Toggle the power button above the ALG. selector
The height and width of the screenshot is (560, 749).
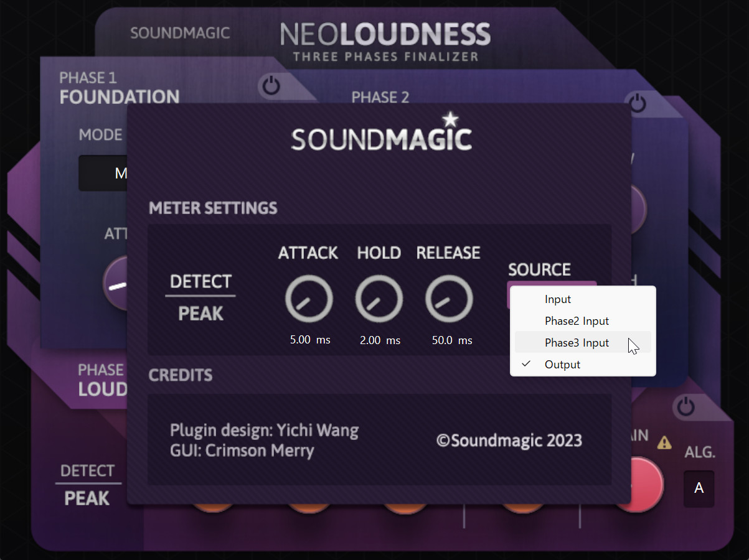(x=686, y=407)
